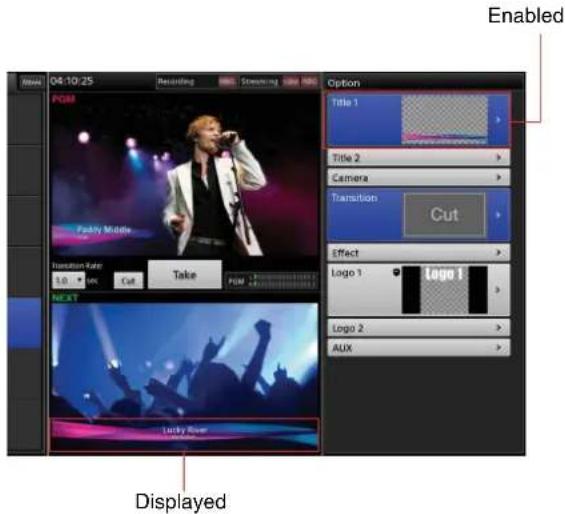
Task: Click the Cut transition thumbnail
Action: click(x=444, y=215)
